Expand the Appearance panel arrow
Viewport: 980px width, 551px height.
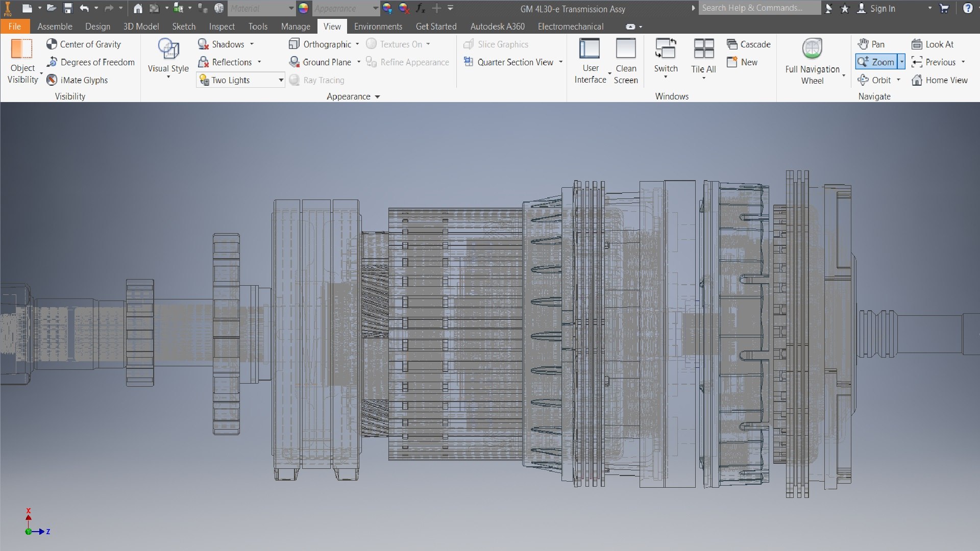pos(377,97)
